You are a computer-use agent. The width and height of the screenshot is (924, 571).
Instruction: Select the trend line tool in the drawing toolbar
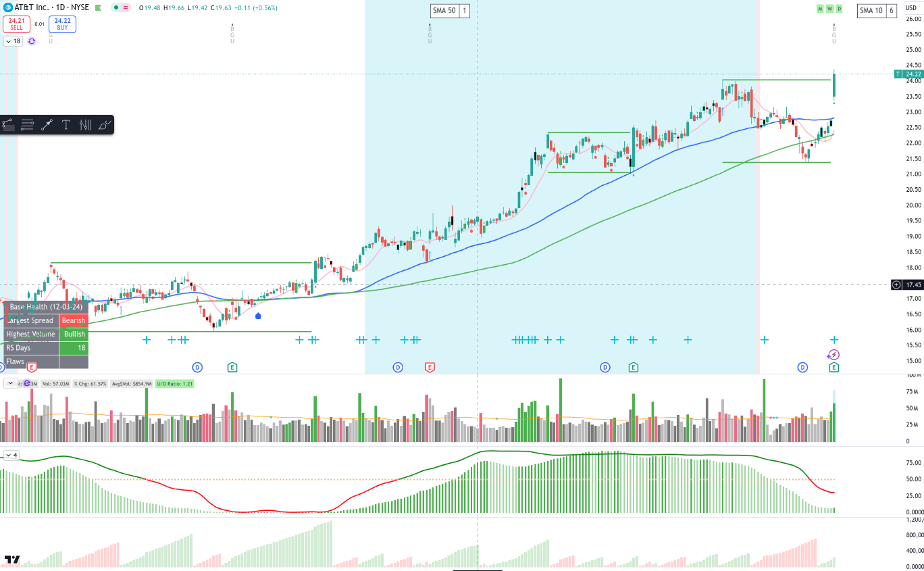[x=8, y=124]
